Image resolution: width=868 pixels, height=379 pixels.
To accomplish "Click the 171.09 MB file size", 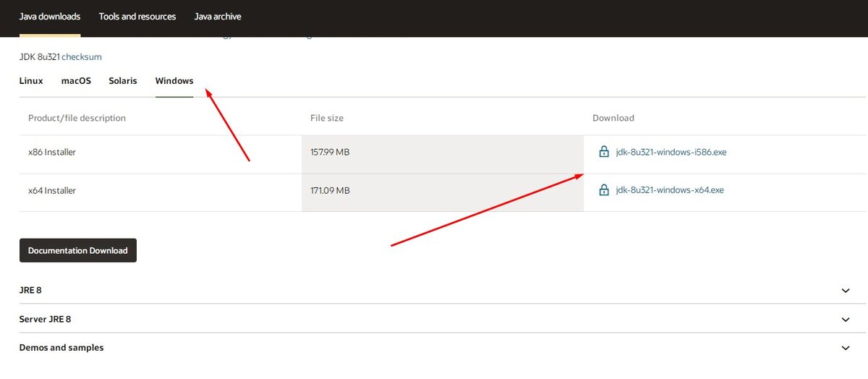I will pyautogui.click(x=330, y=190).
